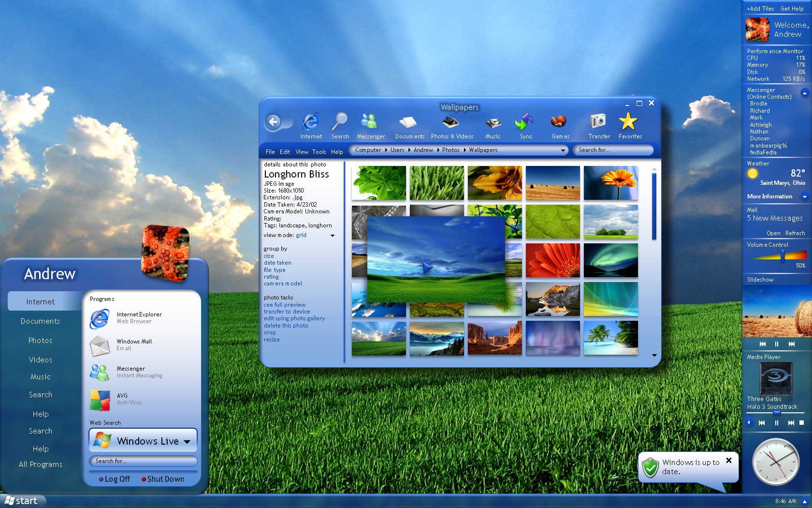Open the address bar path dropdown arrow
The image size is (812, 508).
click(x=563, y=150)
